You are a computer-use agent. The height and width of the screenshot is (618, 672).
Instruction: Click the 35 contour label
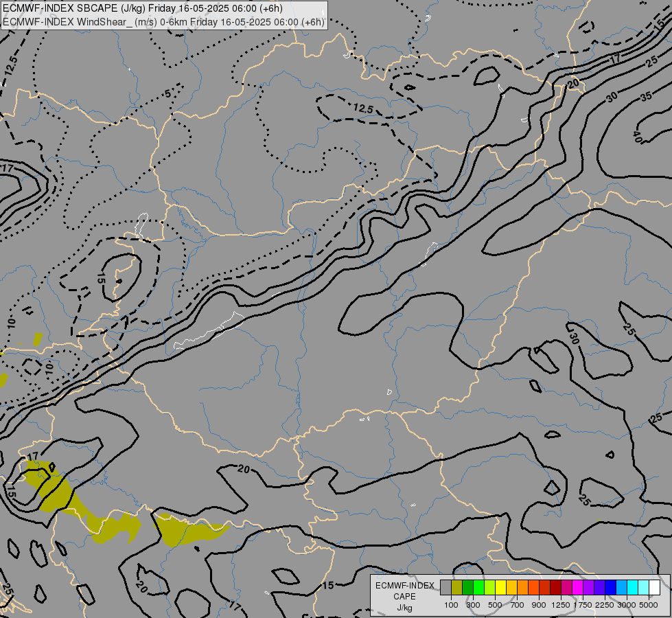click(x=646, y=97)
